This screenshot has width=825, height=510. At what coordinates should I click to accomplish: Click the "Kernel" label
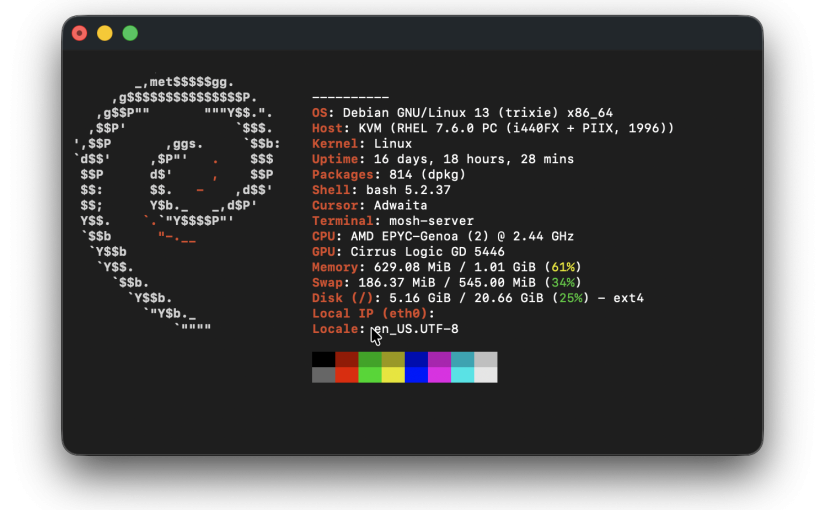coord(335,144)
